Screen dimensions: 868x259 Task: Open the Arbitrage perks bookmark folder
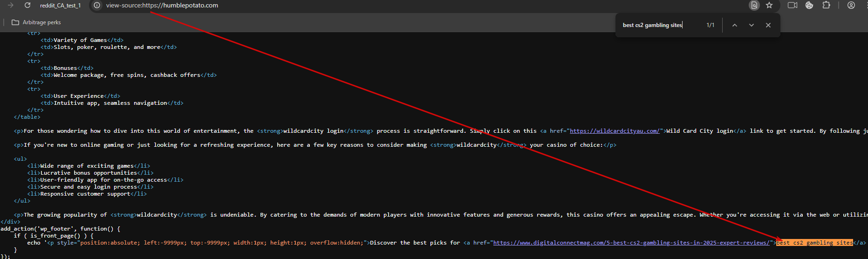pos(36,22)
